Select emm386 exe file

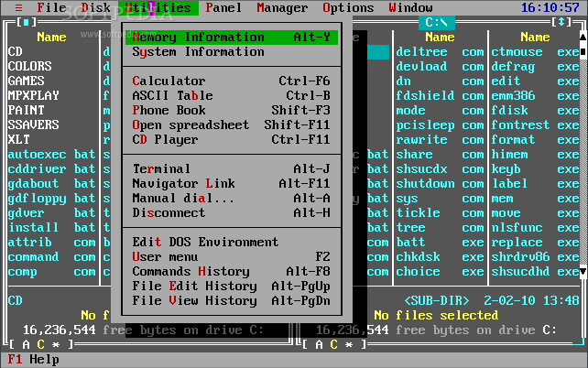(x=535, y=95)
